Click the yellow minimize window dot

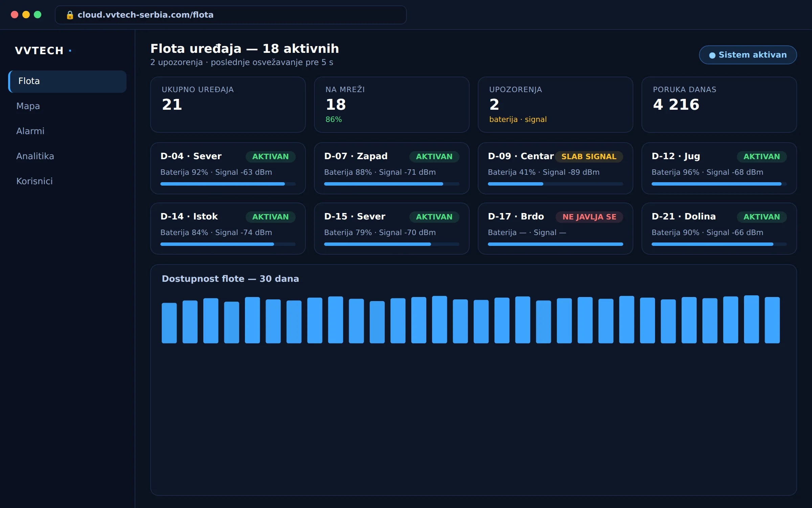click(26, 15)
